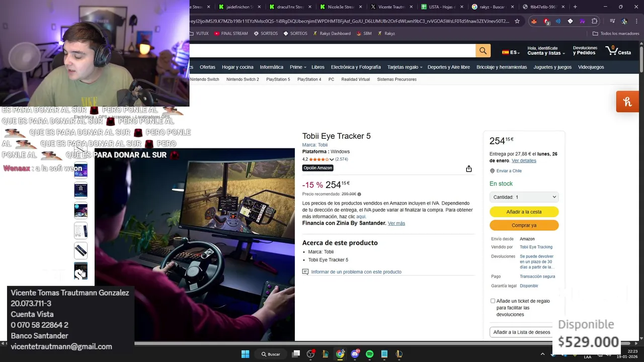The image size is (644, 362).
Task: Open the 'Ver detalles' delivery link
Action: pos(524,161)
